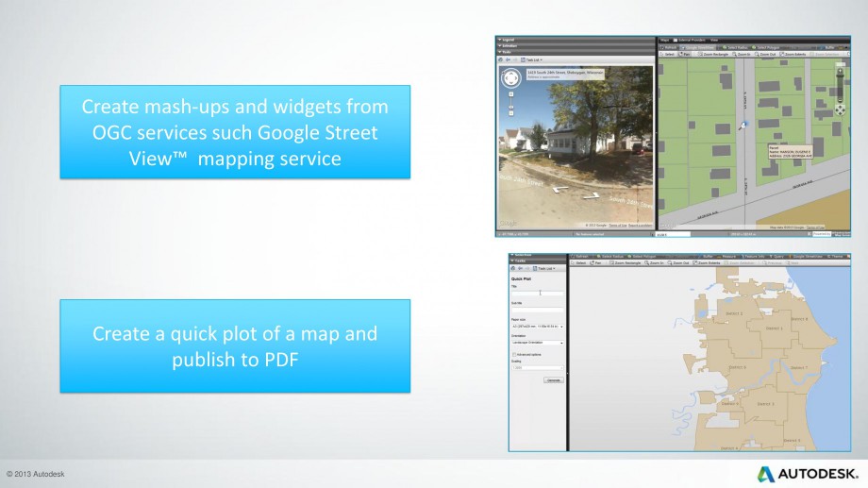Screen dimensions: 868x488
Task: Click Zoom Extents in parcel map toolbar
Action: 793,55
